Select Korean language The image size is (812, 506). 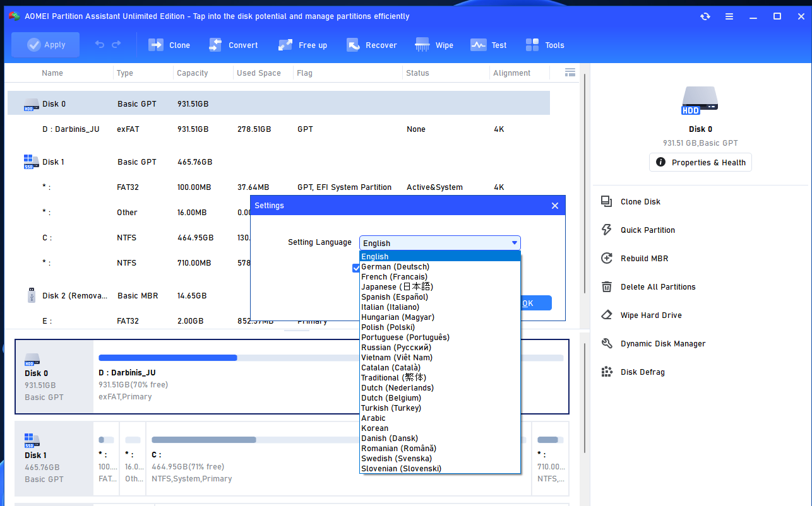coord(440,428)
